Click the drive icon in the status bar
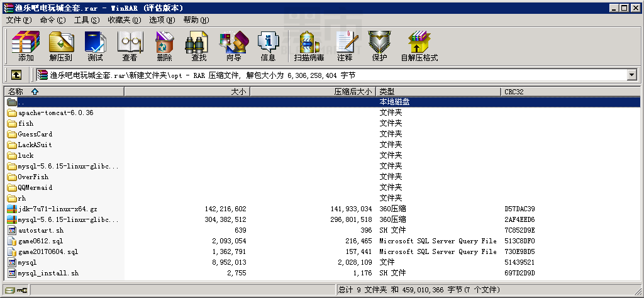This screenshot has width=644, height=298. click(10, 290)
